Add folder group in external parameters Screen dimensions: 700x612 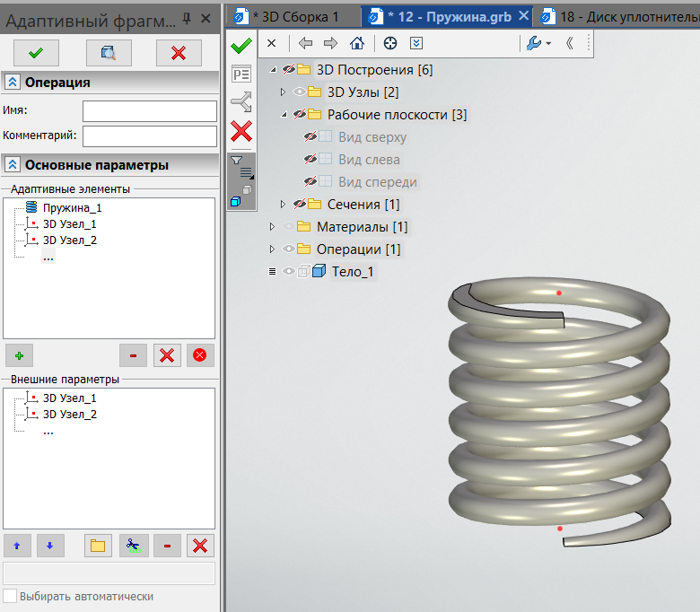tap(98, 546)
